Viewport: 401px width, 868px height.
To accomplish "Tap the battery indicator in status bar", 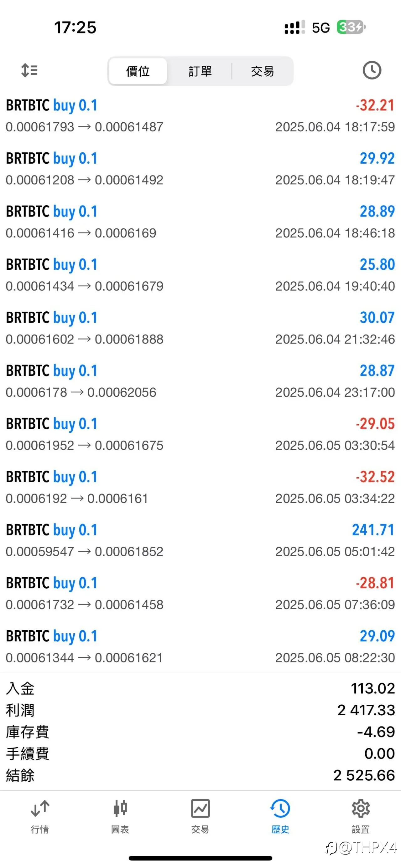I will pos(351,27).
